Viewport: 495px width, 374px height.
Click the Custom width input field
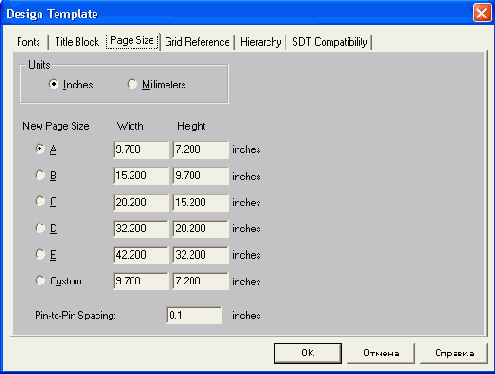[x=141, y=281]
